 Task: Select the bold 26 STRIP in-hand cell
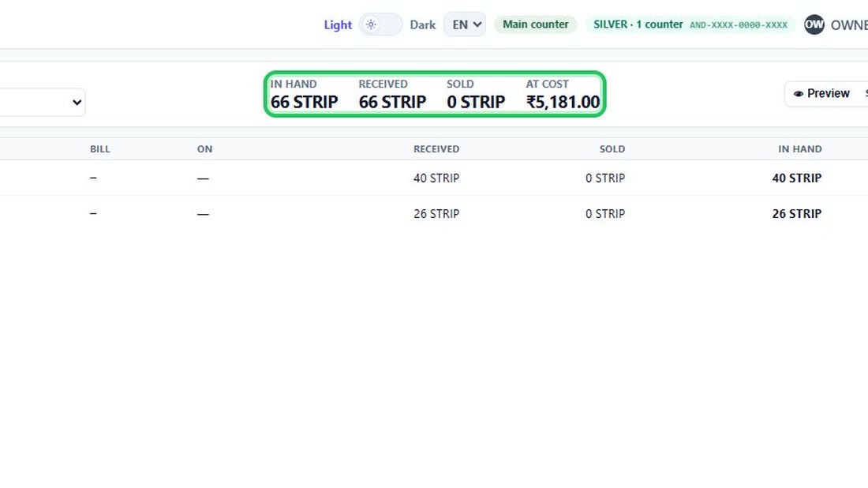pos(797,213)
